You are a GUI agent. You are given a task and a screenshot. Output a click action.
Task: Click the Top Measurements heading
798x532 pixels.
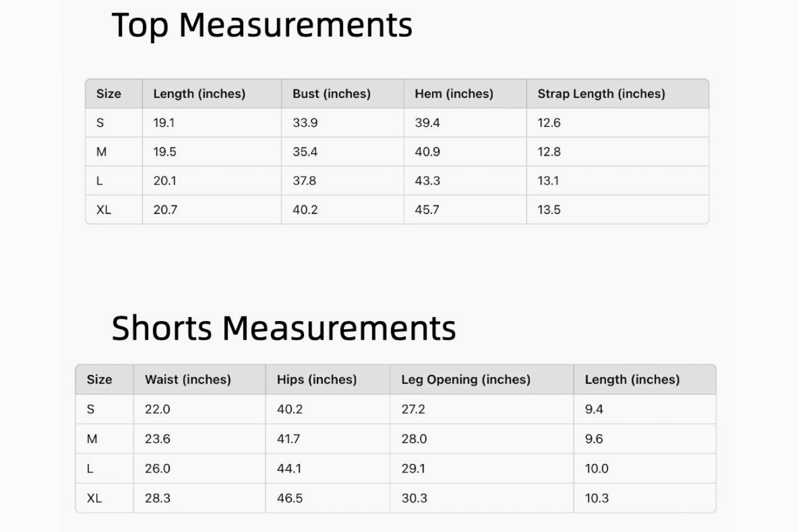262,26
